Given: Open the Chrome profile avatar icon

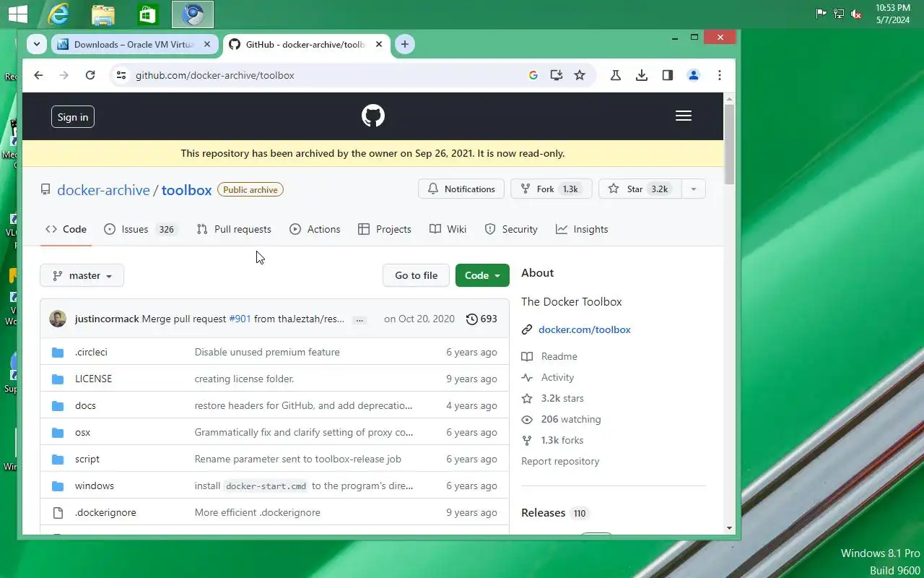Looking at the screenshot, I should 694,75.
